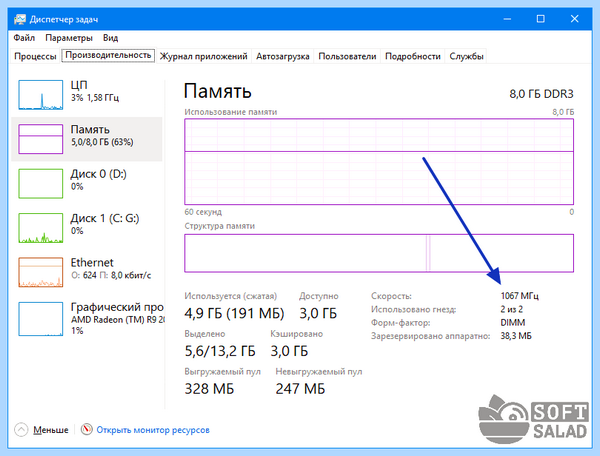Viewport: 600px width, 456px height.
Task: Click the ЦП label in sidebar
Action: tap(79, 85)
